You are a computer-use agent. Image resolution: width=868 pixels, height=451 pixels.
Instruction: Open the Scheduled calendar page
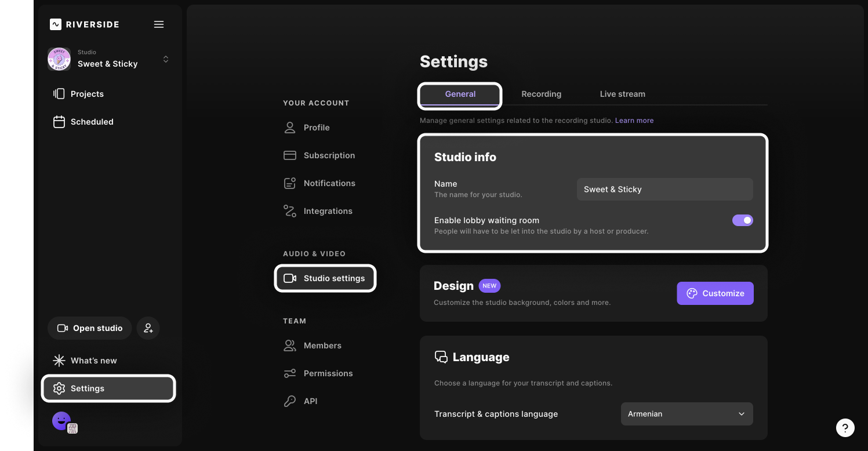point(92,122)
